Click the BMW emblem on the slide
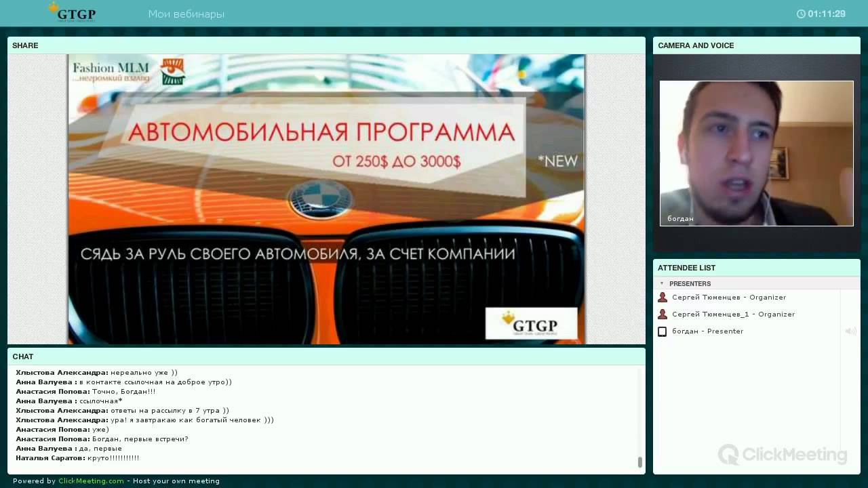 320,199
